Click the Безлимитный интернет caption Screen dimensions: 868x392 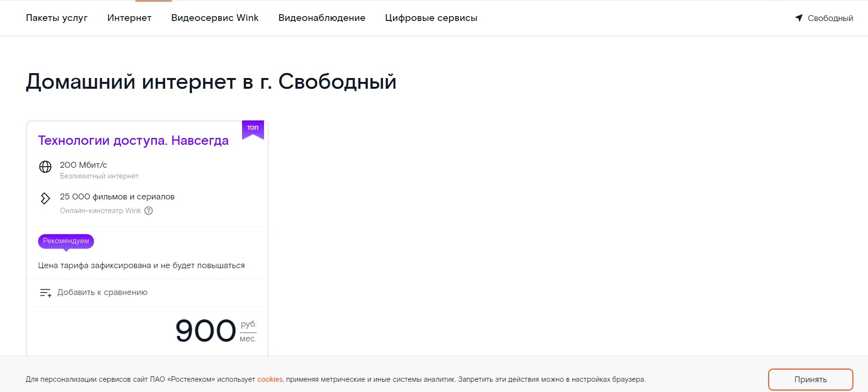pos(99,176)
